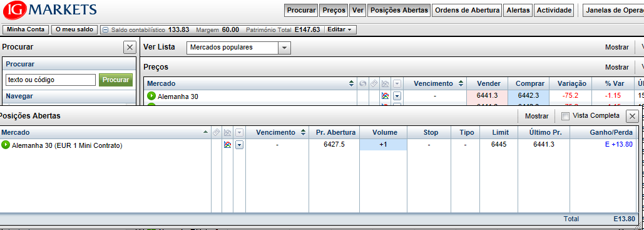Sort the Preços table by Vencimento

[461, 83]
